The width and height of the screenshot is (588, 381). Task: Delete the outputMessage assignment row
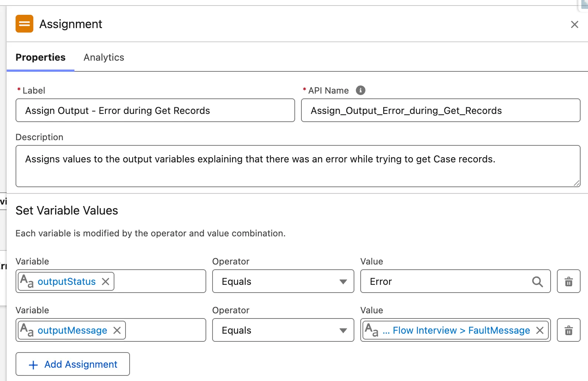(568, 330)
